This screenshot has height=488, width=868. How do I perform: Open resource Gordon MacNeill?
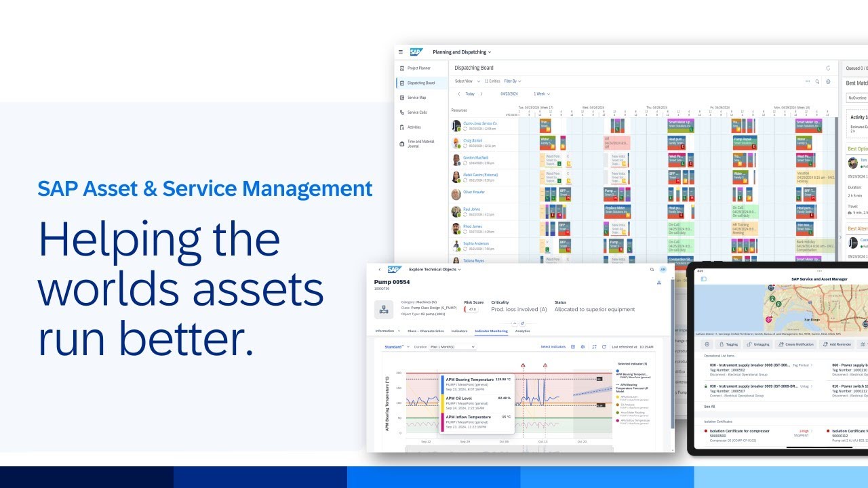[x=475, y=157]
